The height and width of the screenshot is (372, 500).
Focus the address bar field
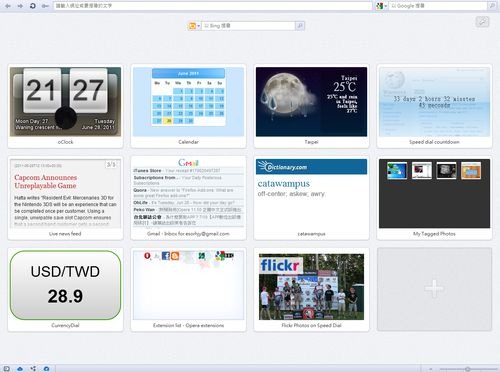point(212,6)
